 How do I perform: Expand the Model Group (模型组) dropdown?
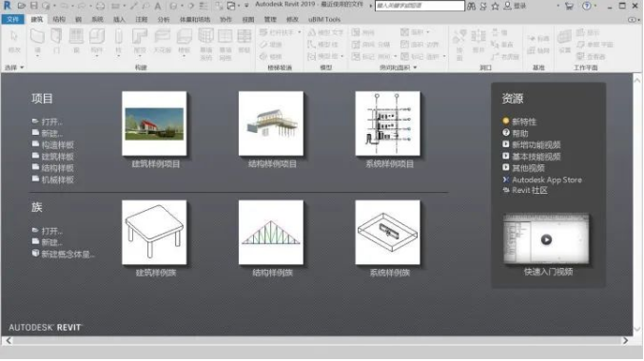coord(342,56)
